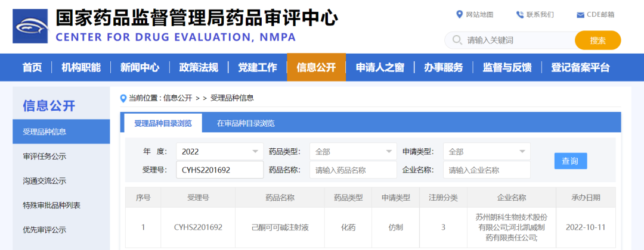
Task: Click the magnifier icon in search box
Action: click(x=457, y=40)
